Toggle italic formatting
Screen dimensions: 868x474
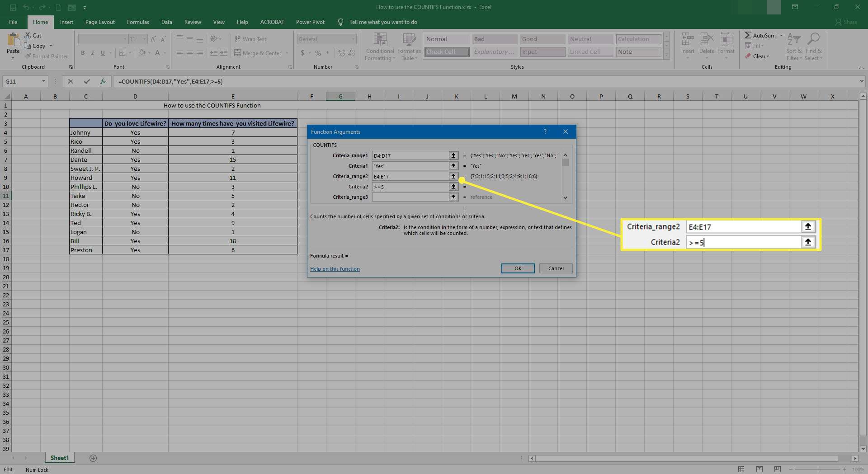coord(93,53)
